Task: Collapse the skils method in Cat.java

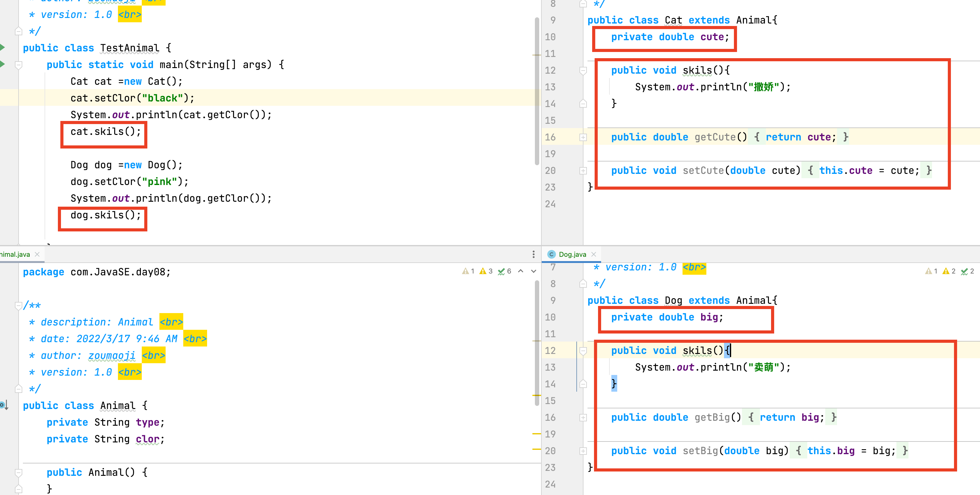Action: (x=583, y=70)
